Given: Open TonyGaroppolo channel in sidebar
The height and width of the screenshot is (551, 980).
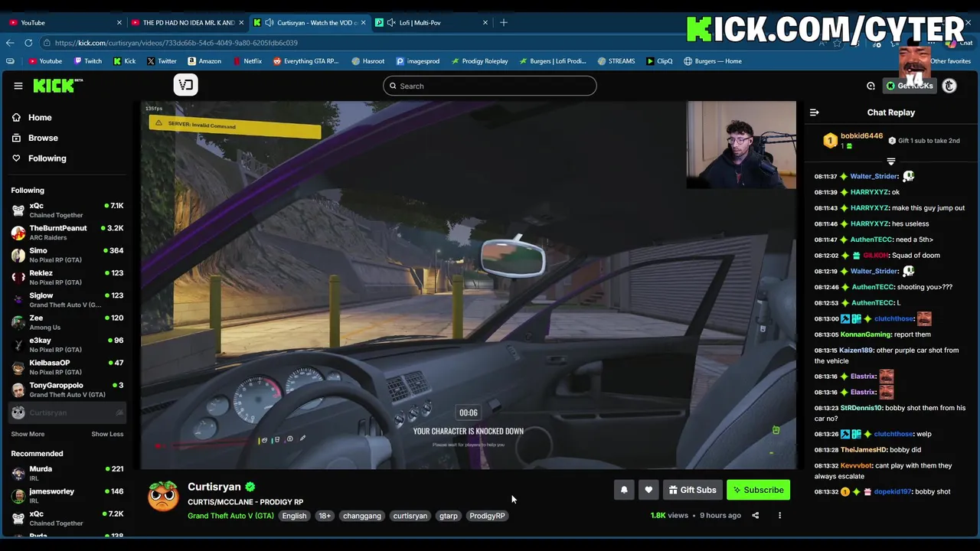Looking at the screenshot, I should tap(67, 390).
